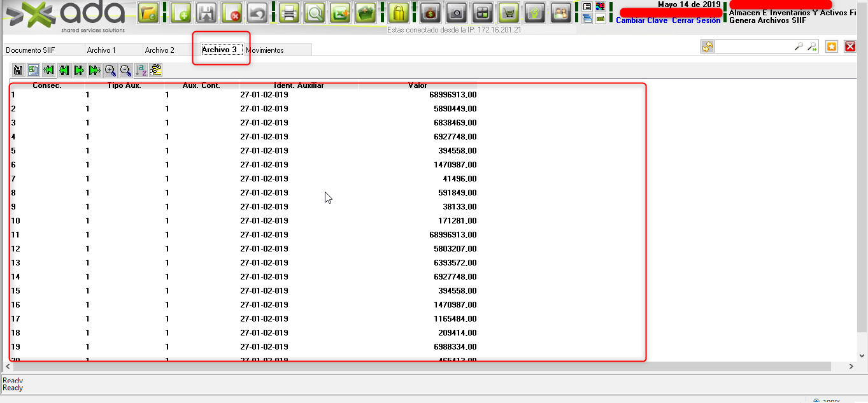Close panel with the red X button
This screenshot has width=868, height=403.
point(850,46)
